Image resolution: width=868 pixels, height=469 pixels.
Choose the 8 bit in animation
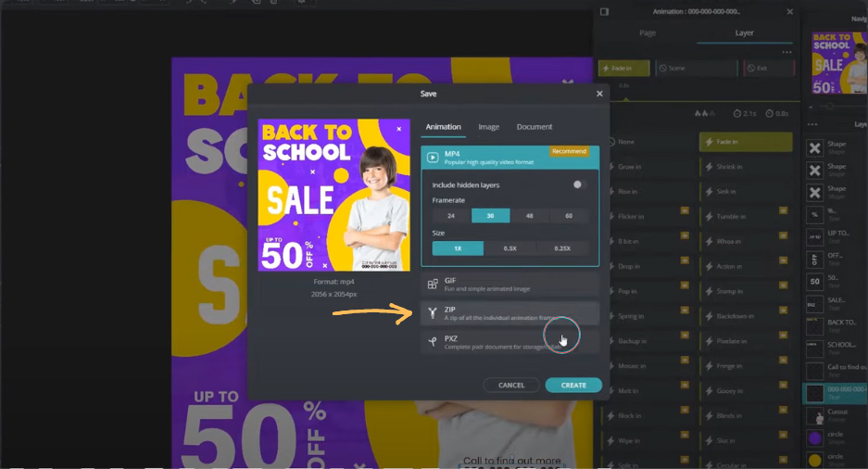pyautogui.click(x=648, y=241)
